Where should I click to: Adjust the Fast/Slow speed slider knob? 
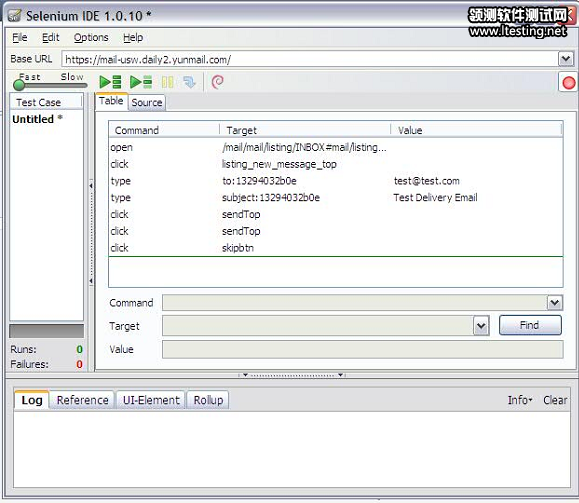click(18, 85)
